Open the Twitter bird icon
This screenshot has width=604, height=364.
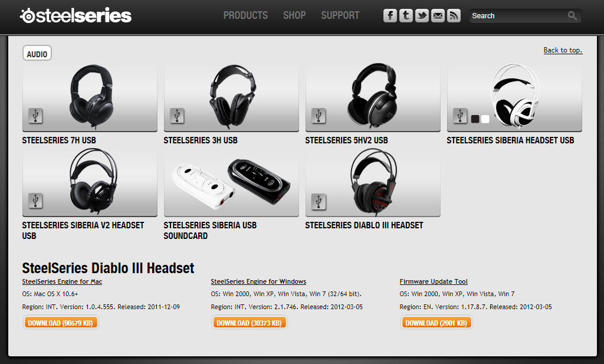[422, 16]
